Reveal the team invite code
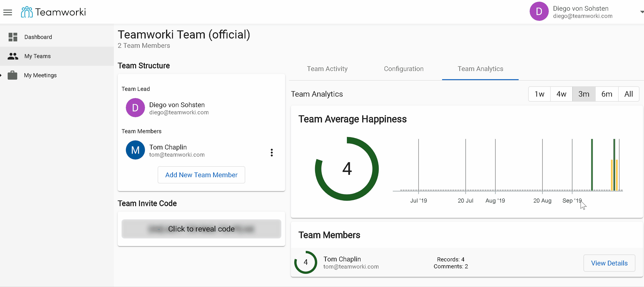The width and height of the screenshot is (644, 287). pos(201,229)
